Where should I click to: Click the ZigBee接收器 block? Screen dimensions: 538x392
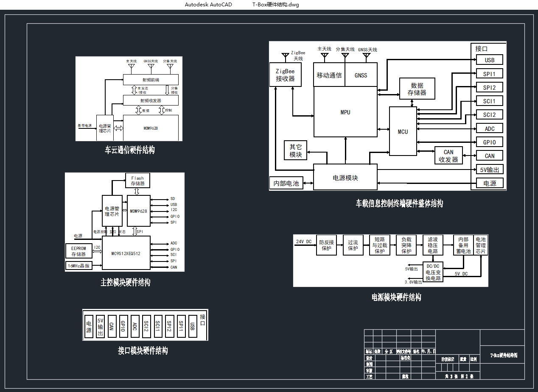point(285,75)
